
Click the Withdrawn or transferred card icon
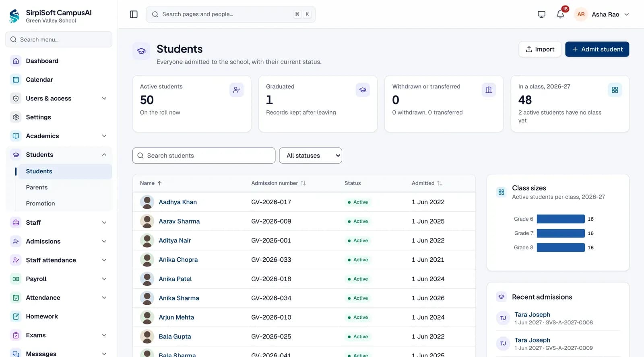tap(489, 90)
